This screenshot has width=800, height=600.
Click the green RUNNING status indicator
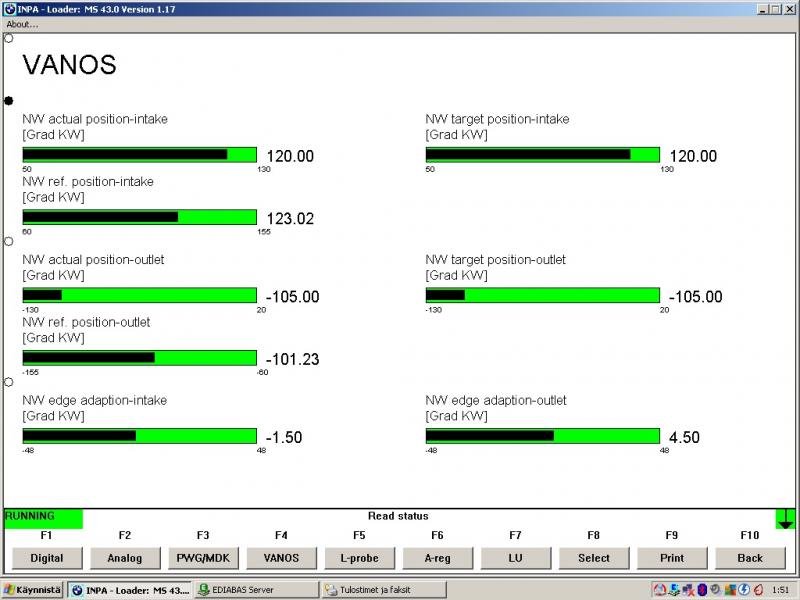[43, 517]
